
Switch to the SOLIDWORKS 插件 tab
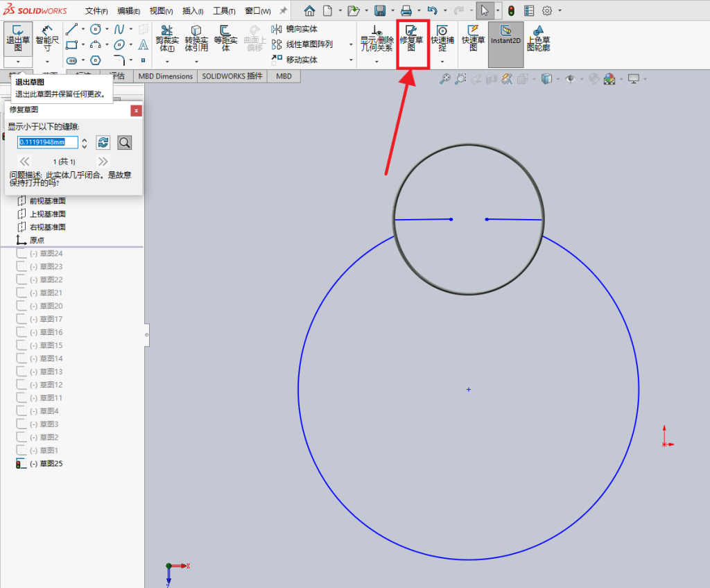[232, 76]
